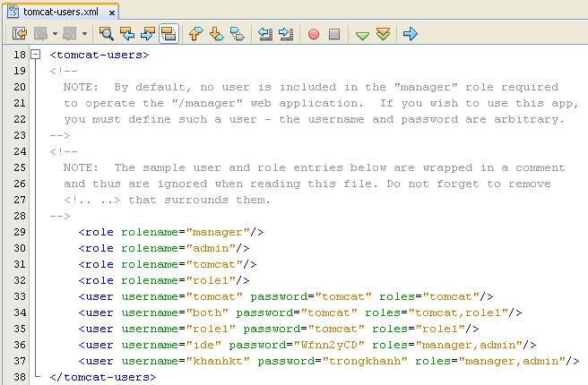This screenshot has width=588, height=385.
Task: Shift line left icon
Action: pyautogui.click(x=265, y=34)
